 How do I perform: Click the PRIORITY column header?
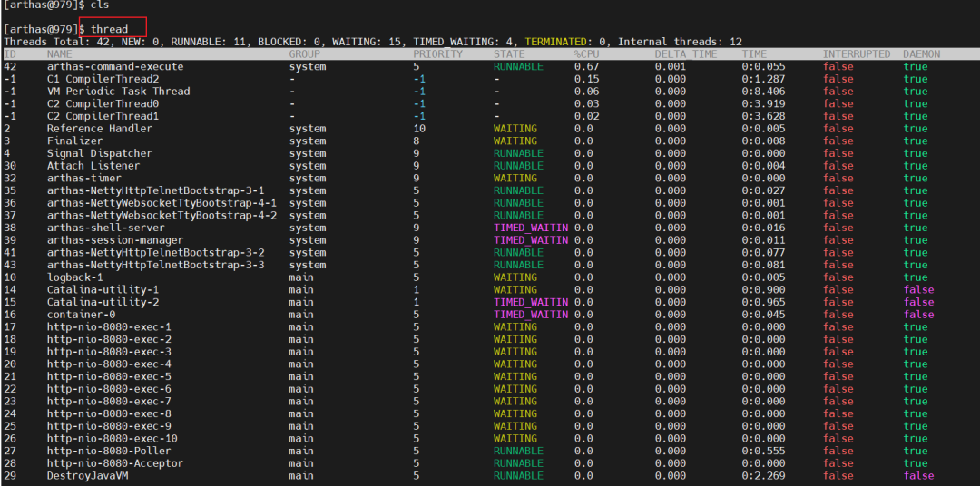pyautogui.click(x=437, y=54)
